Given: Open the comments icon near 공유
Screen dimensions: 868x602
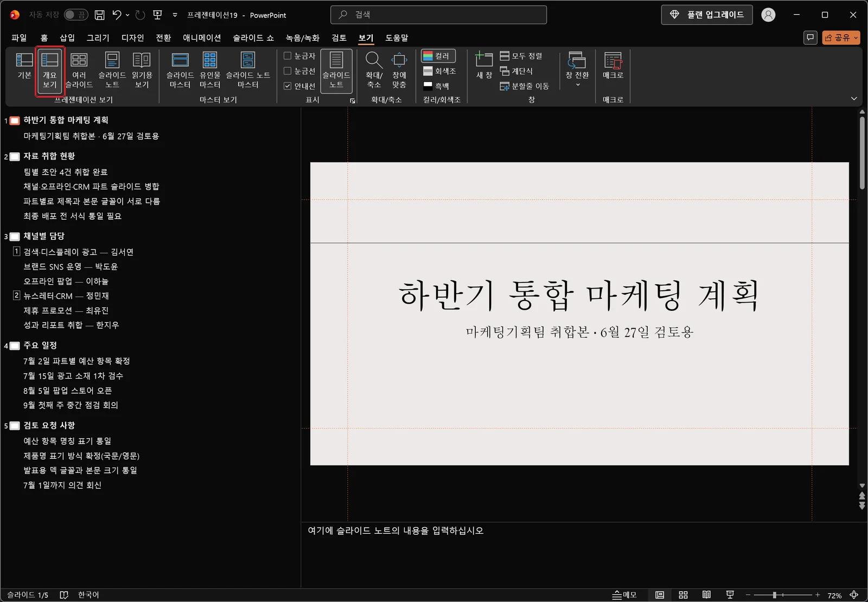Looking at the screenshot, I should (810, 37).
